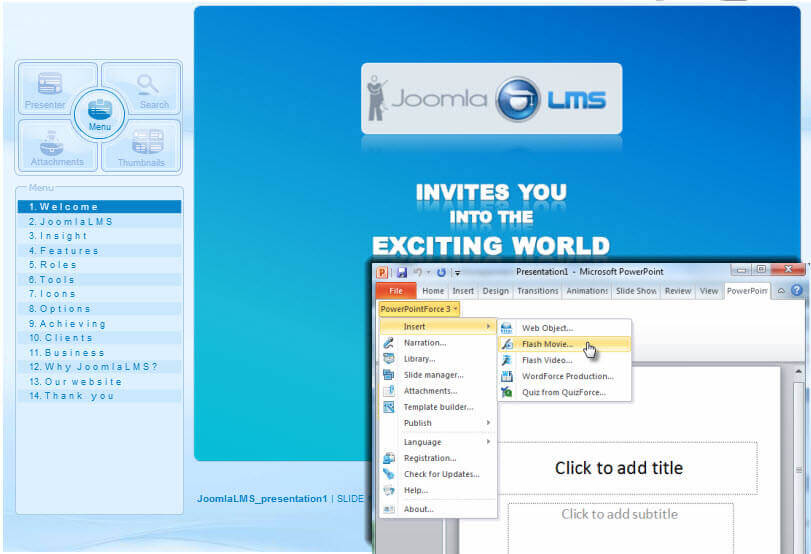Click the WordForce Production icon
Viewport: 811px width, 554px height.
pyautogui.click(x=507, y=376)
